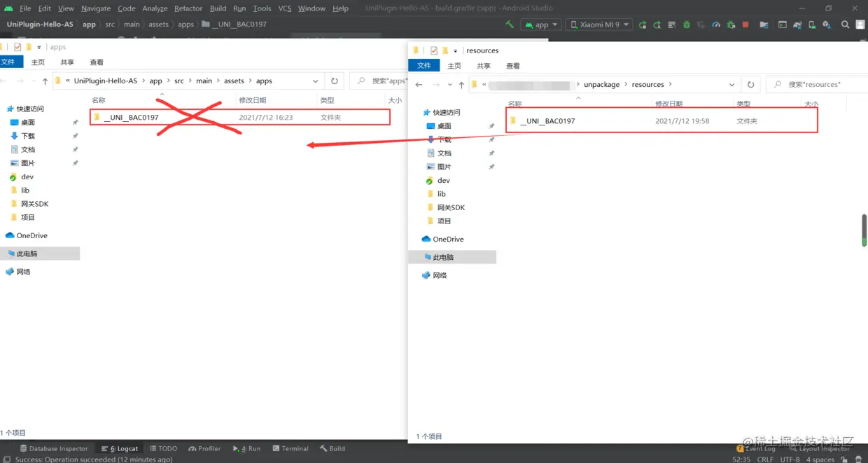The width and height of the screenshot is (868, 463).
Task: Open recent locations dropdown in apps window
Action: pyautogui.click(x=35, y=81)
